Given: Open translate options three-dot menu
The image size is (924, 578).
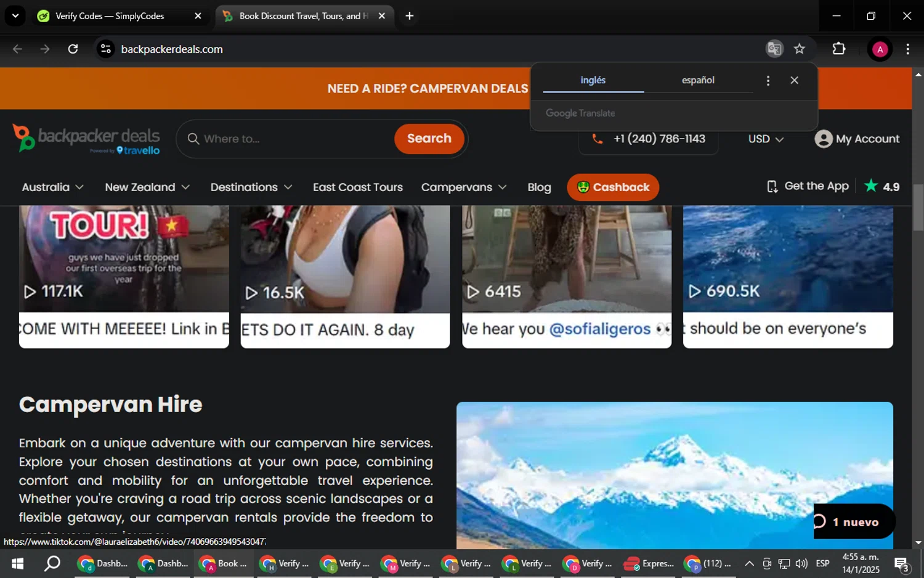Looking at the screenshot, I should [768, 81].
